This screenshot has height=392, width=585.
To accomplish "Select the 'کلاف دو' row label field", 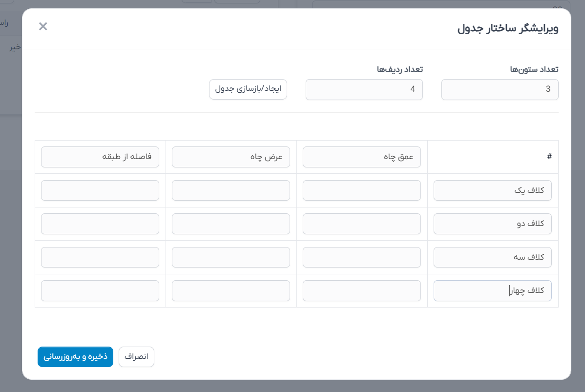I will [492, 224].
